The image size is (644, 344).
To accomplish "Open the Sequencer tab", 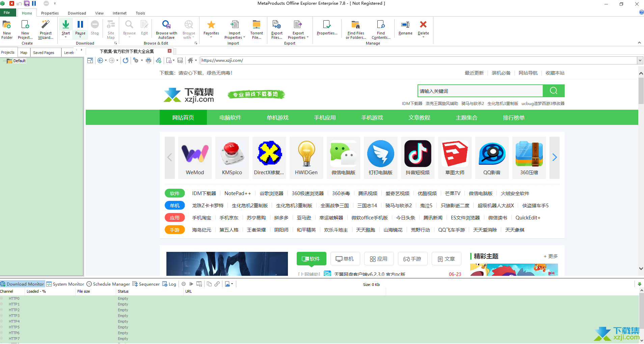I will [x=146, y=284].
